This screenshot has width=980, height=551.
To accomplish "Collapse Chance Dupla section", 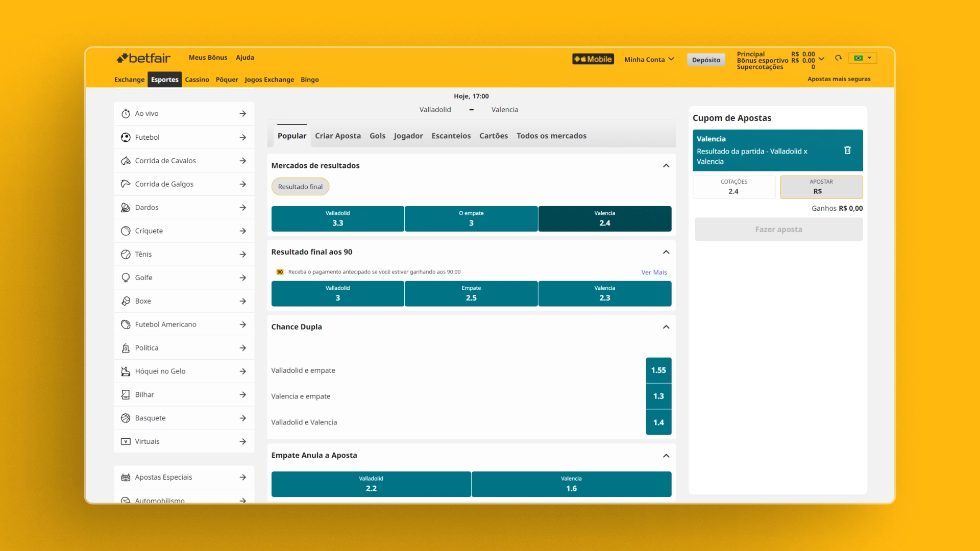I will pos(666,327).
